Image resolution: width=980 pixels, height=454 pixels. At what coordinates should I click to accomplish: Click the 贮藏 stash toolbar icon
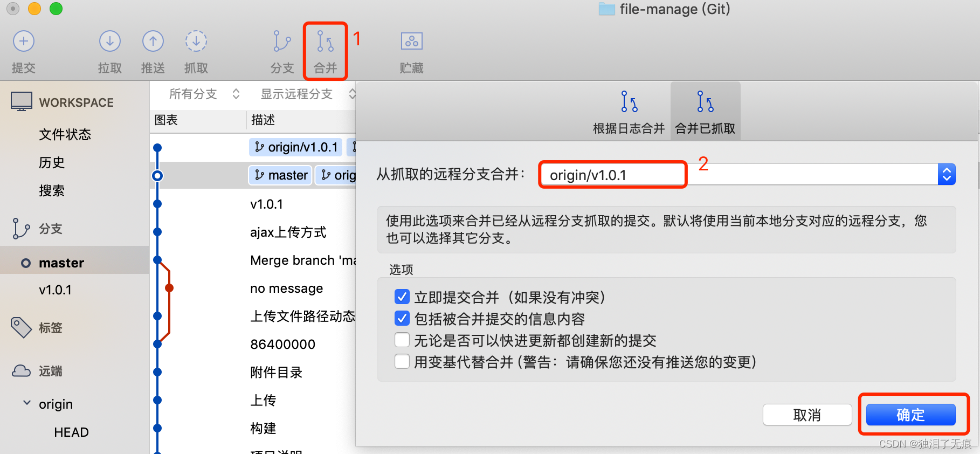point(412,42)
